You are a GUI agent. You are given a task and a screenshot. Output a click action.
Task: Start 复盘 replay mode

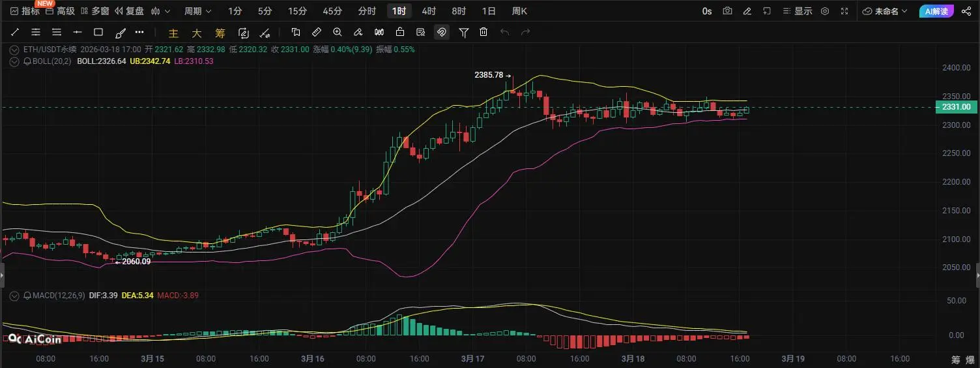click(x=129, y=11)
